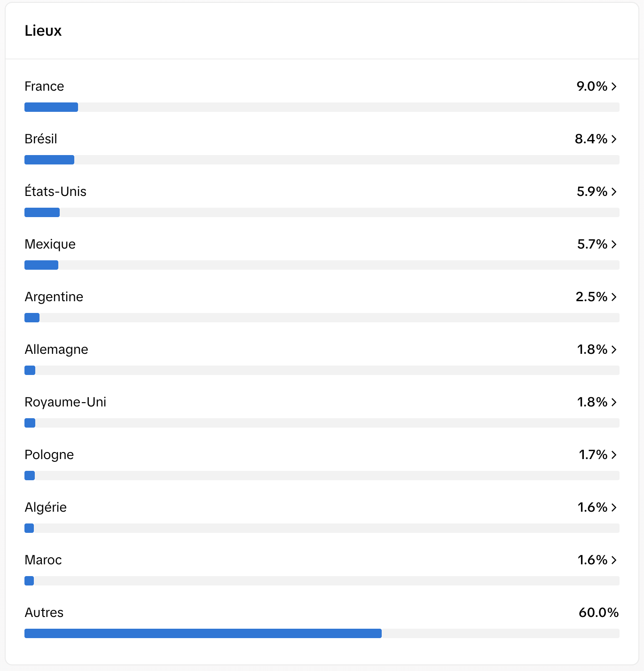644x671 pixels.
Task: Select the chevron next to Pologne 1.7%
Action: tap(614, 455)
